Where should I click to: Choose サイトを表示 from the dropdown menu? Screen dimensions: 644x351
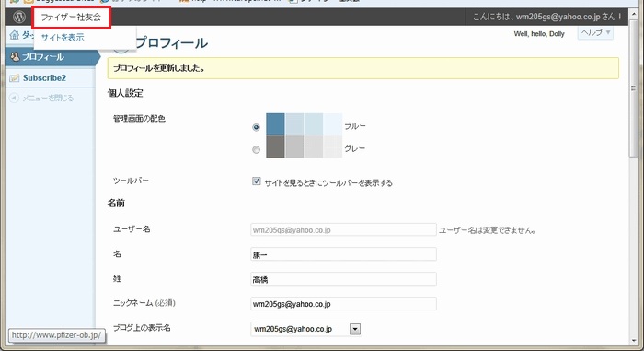coord(63,38)
